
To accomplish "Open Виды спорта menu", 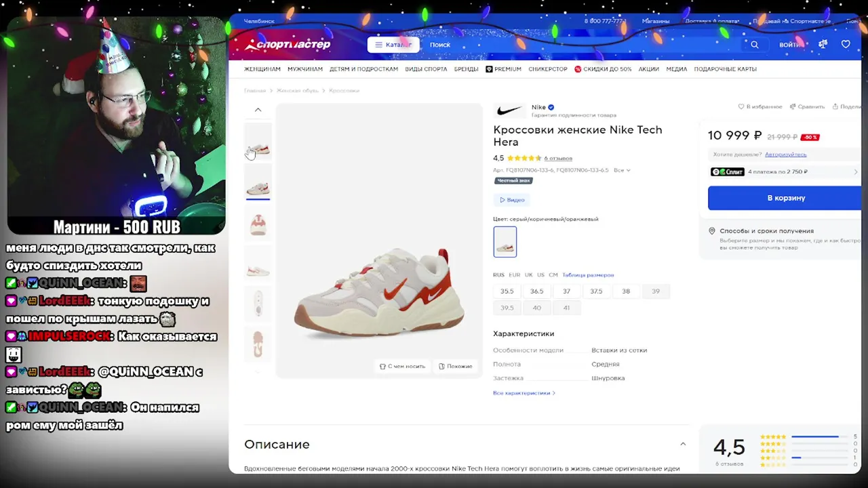I will pyautogui.click(x=426, y=69).
